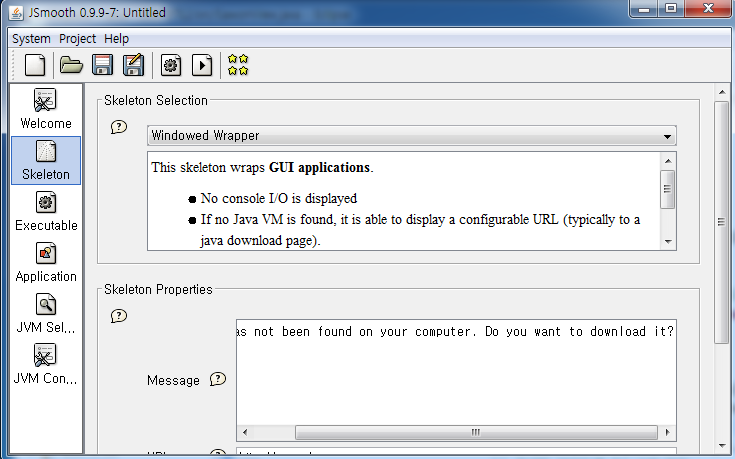Image resolution: width=735 pixels, height=459 pixels.
Task: Open the Project menu
Action: [x=77, y=38]
